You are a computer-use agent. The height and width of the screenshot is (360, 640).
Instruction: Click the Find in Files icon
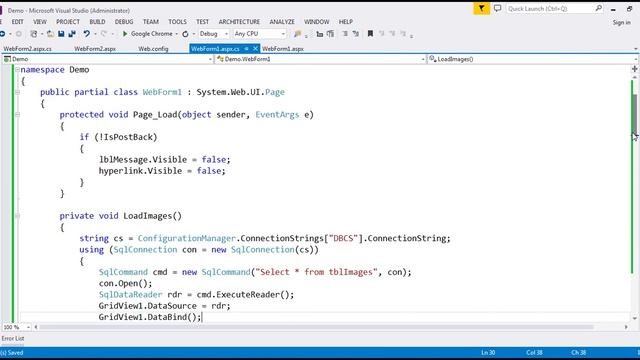298,34
